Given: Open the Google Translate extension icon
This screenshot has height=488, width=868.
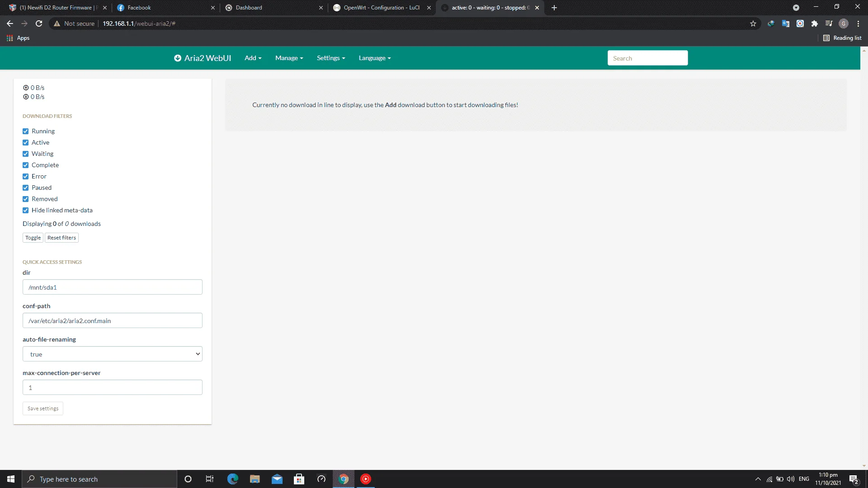Looking at the screenshot, I should (x=786, y=23).
